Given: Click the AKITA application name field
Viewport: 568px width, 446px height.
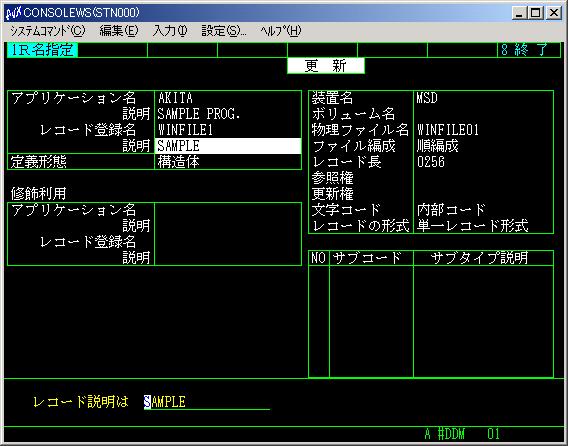Looking at the screenshot, I should tap(228, 98).
